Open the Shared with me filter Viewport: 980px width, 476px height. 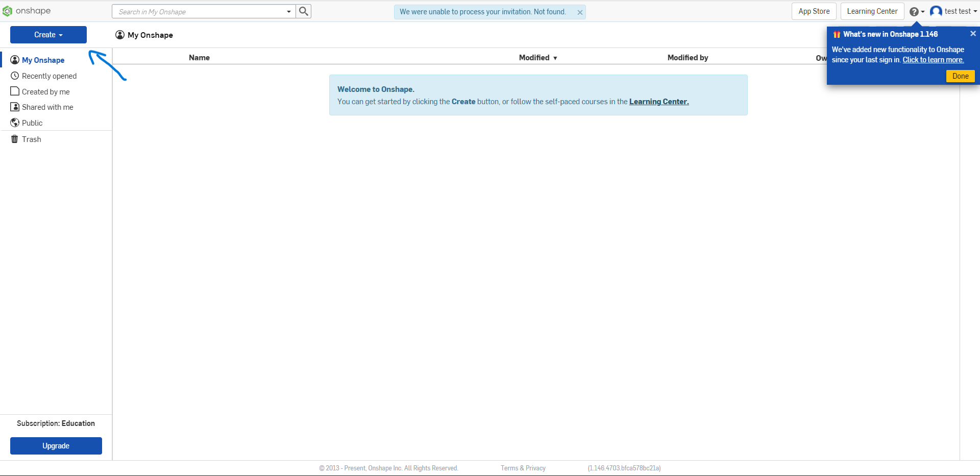click(x=47, y=107)
